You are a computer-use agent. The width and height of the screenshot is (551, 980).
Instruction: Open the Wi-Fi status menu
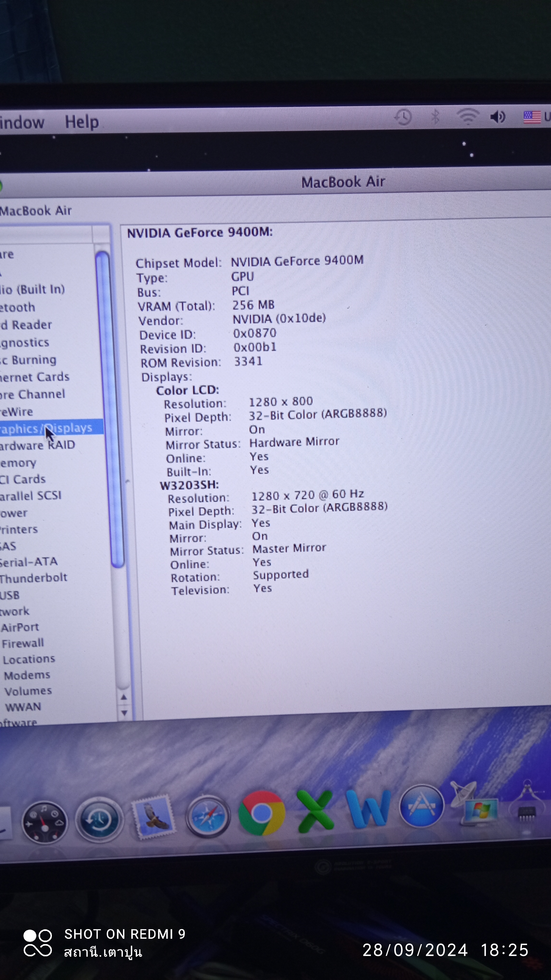467,116
